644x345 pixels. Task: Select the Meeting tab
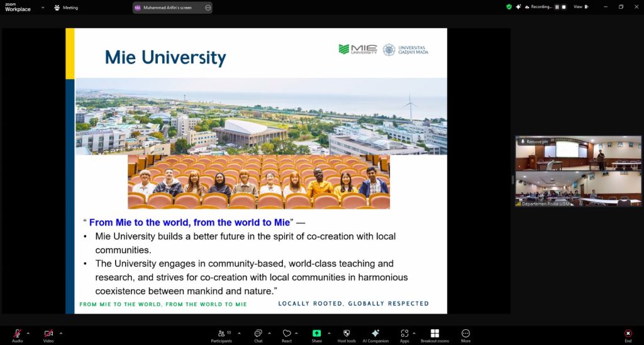pyautogui.click(x=66, y=8)
